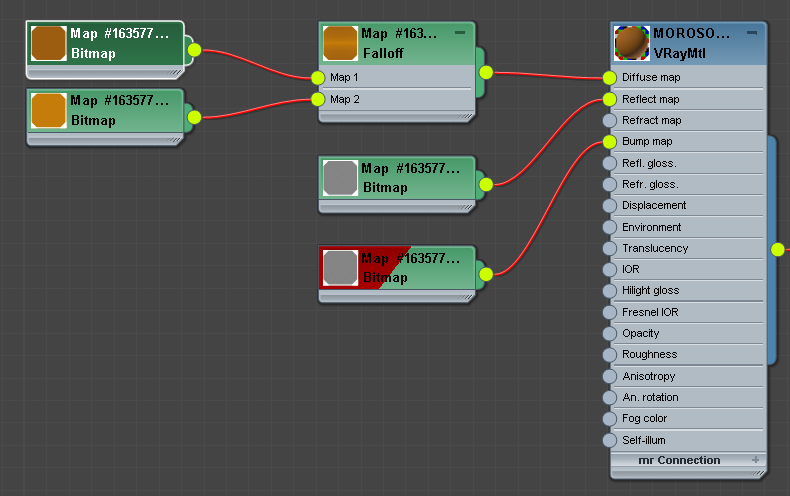Click gray thumbnail of Bitmap wired to Reflect map
The height and width of the screenshot is (496, 790).
pos(340,178)
